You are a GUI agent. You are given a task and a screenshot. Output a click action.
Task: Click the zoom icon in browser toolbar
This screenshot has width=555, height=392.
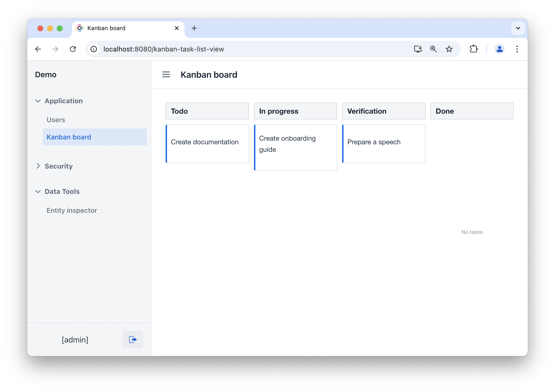tap(433, 49)
